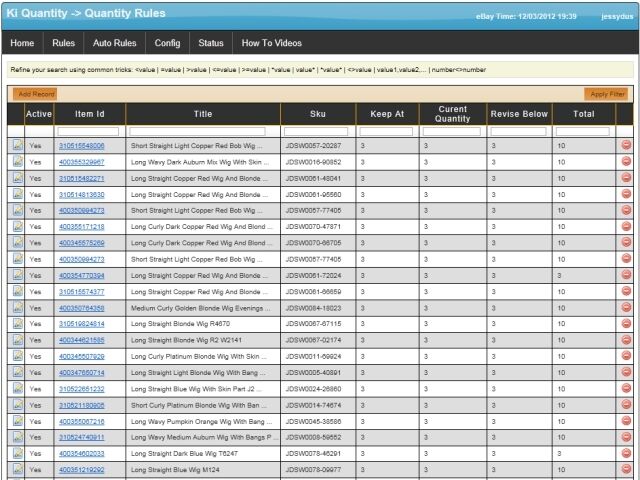Open the How To Videos page
Viewport: 640px width, 480px height.
click(272, 44)
